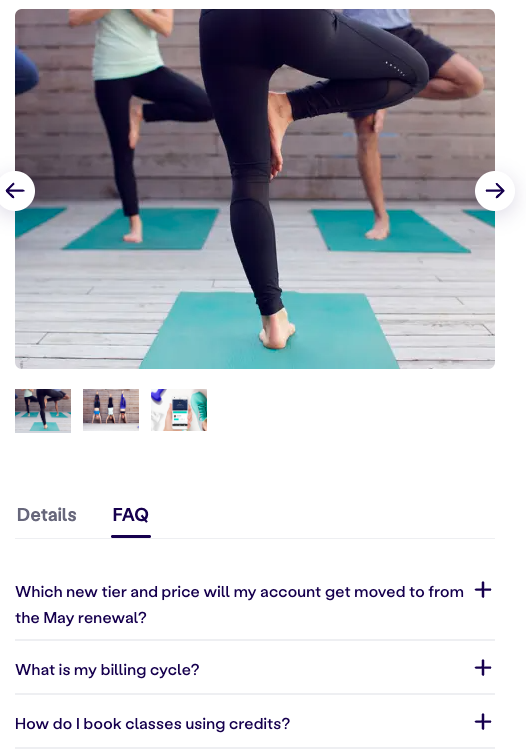Select the handstand against wall thumbnail

coord(111,410)
